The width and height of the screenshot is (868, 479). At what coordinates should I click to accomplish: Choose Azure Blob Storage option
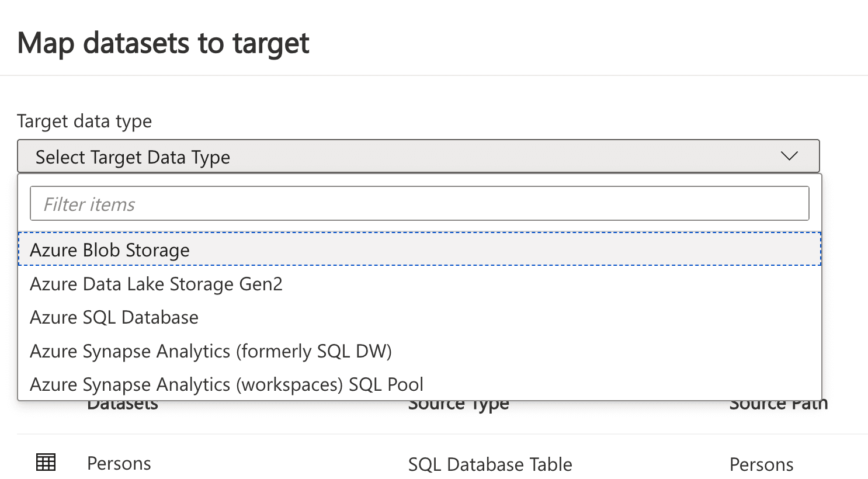[419, 249]
